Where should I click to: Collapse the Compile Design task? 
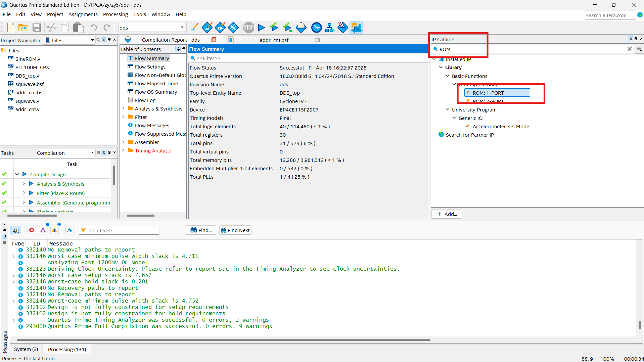[x=17, y=174]
